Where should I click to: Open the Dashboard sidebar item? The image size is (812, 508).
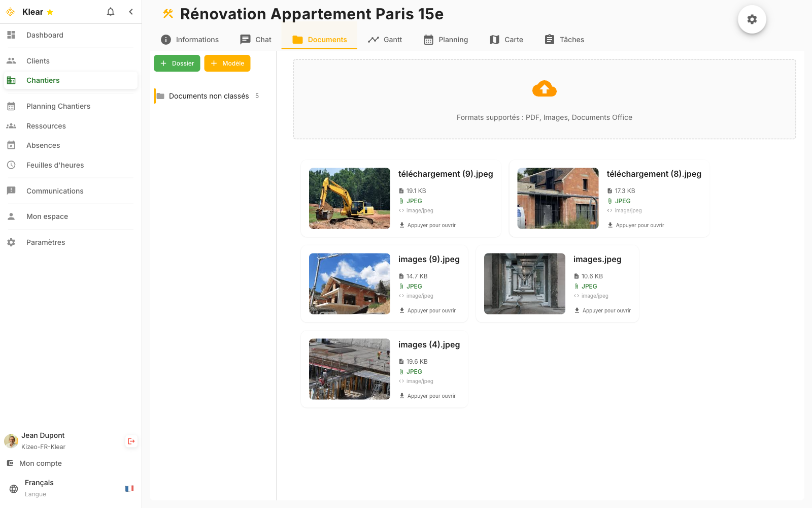[45, 35]
